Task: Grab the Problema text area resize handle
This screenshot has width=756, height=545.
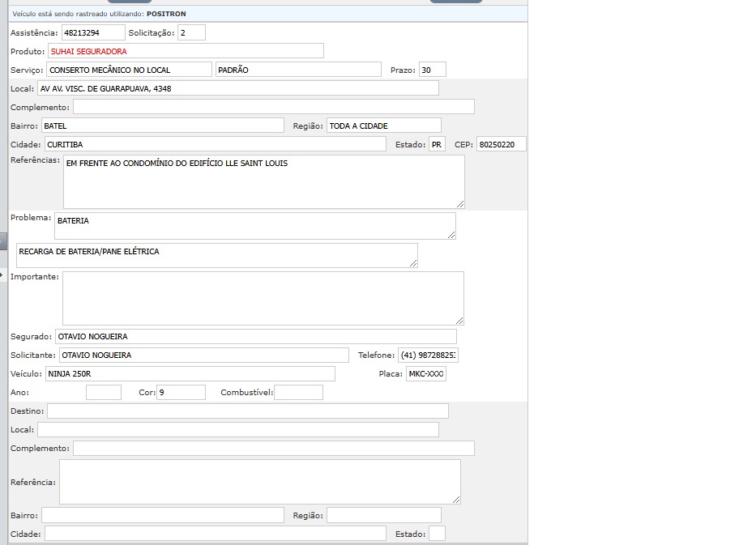Action: [x=451, y=235]
